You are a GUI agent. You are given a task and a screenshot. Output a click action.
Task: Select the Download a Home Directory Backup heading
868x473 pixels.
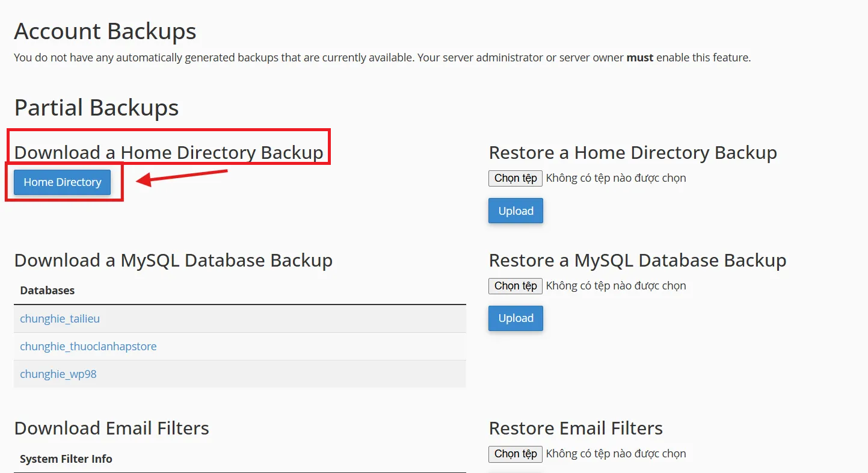click(168, 152)
